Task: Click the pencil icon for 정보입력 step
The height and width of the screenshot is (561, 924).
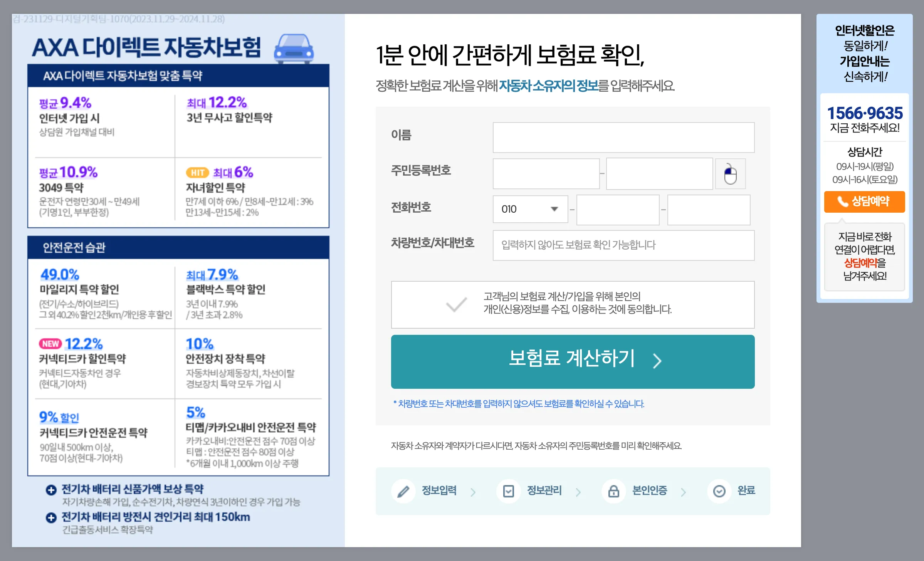Action: click(x=403, y=491)
